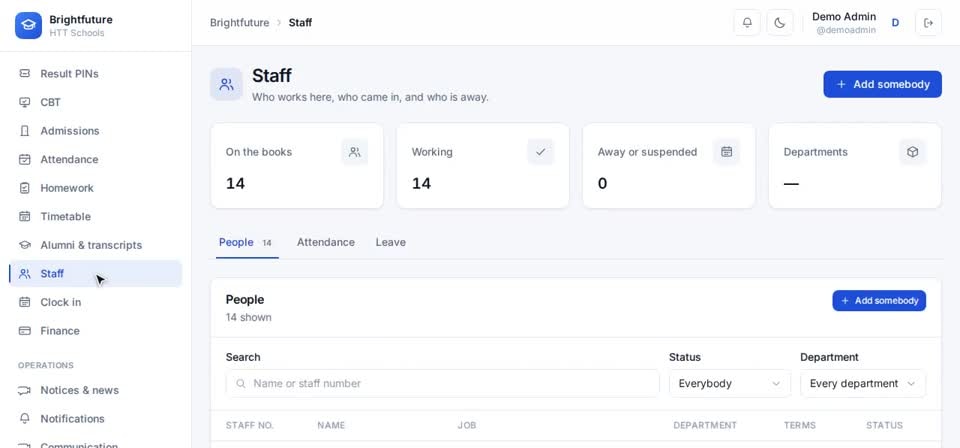The width and height of the screenshot is (960, 448).
Task: Click the Admissions sidebar icon
Action: (24, 131)
